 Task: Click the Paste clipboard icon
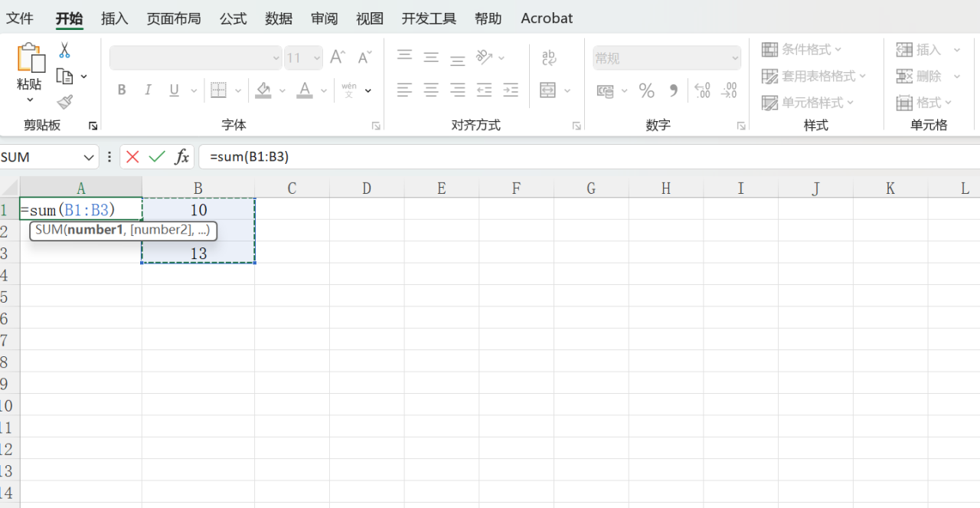30,58
